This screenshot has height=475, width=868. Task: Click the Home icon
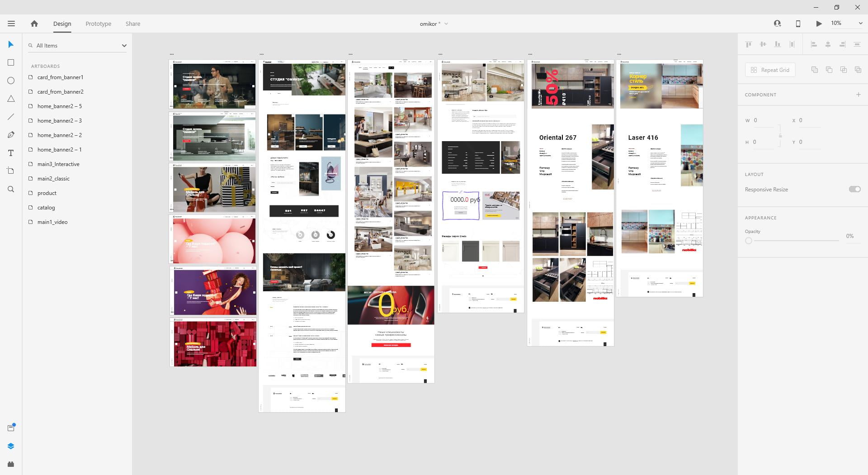click(34, 24)
